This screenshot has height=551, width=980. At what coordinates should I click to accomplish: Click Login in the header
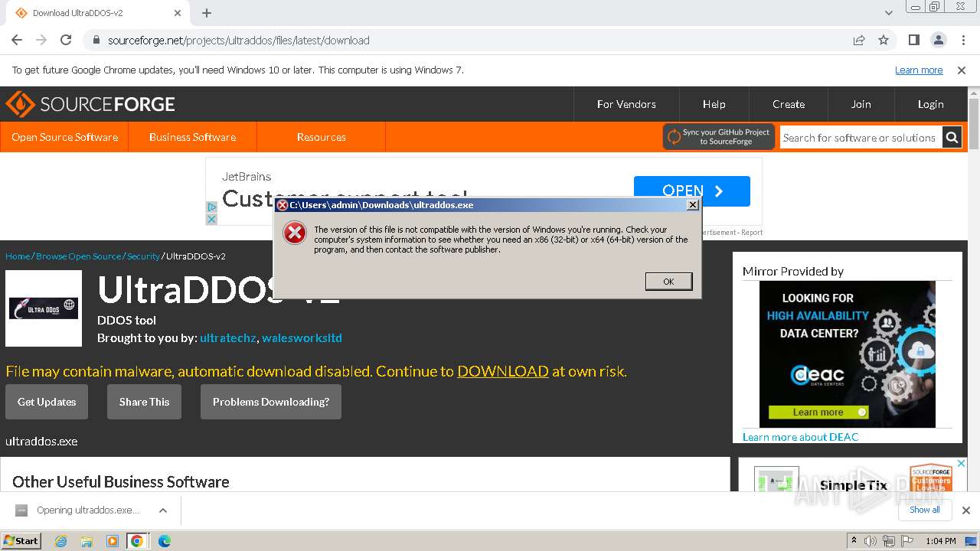pyautogui.click(x=930, y=104)
